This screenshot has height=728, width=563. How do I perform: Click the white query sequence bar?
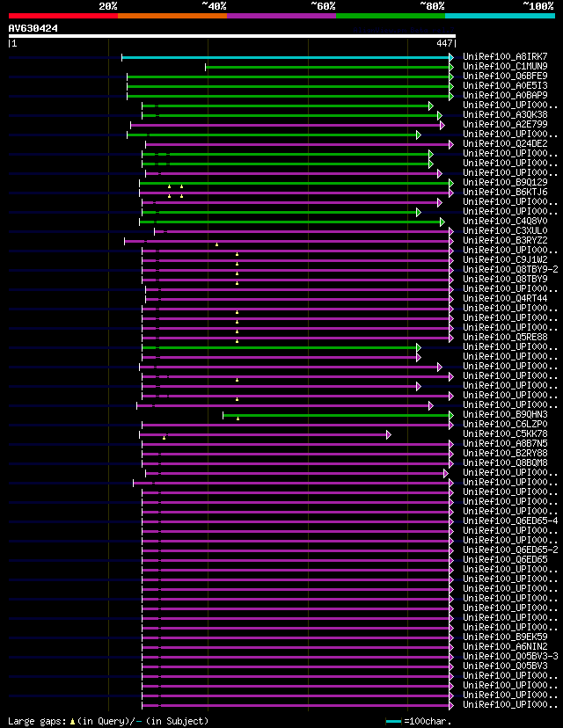point(231,36)
